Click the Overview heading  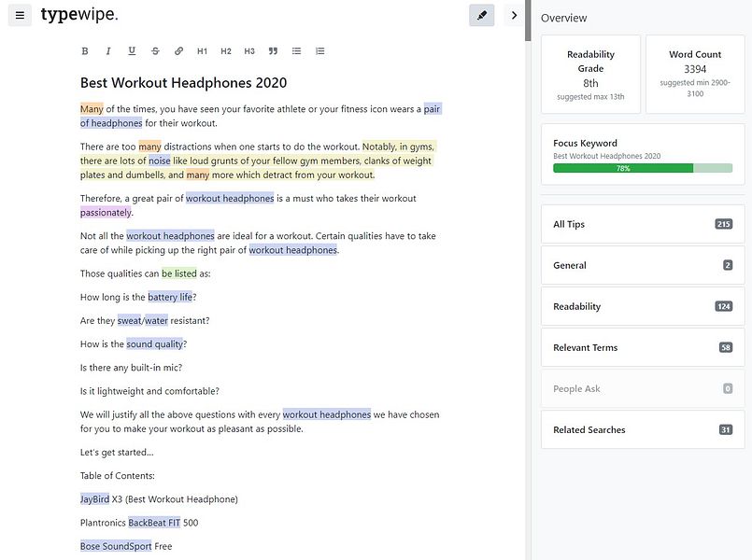pyautogui.click(x=563, y=19)
